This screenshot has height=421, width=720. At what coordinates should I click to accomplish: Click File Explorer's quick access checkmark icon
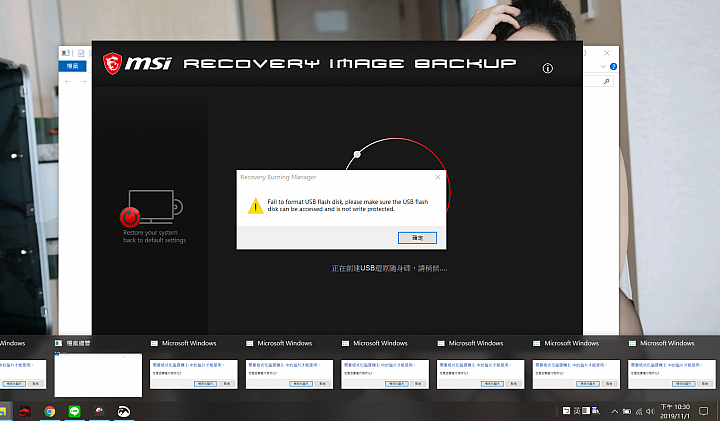[x=81, y=53]
